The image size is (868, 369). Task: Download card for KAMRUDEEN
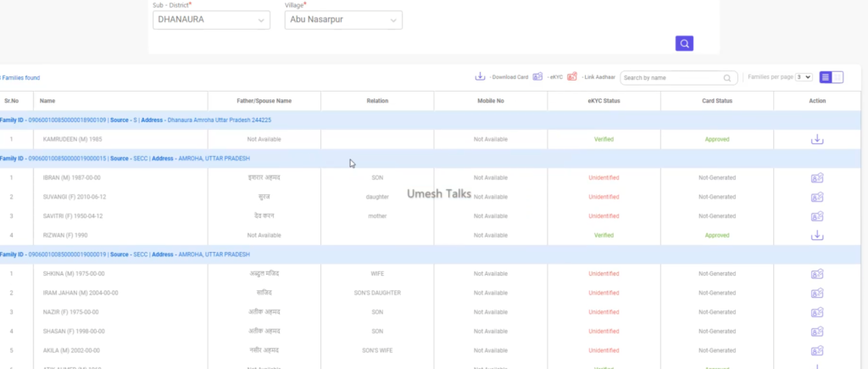[x=817, y=140]
